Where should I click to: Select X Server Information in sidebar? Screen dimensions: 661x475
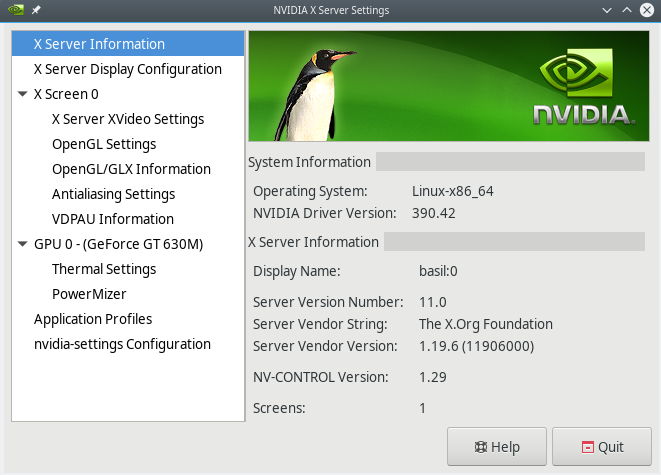pyautogui.click(x=99, y=44)
